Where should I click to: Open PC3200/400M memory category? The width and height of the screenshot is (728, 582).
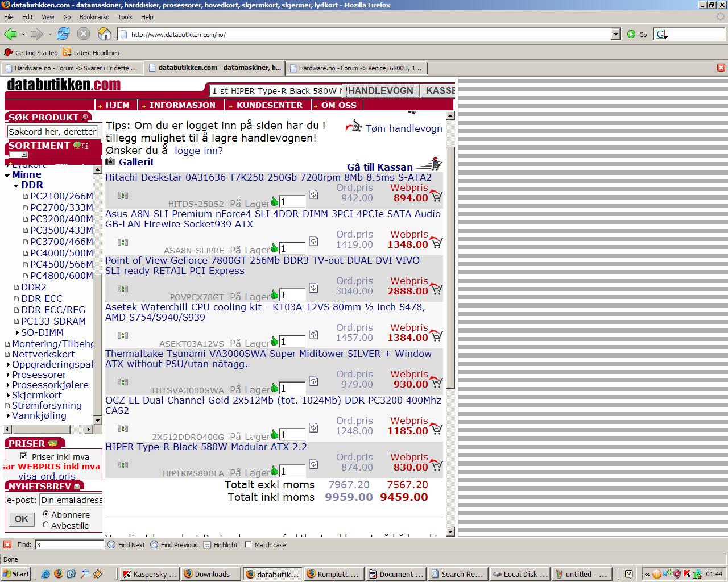pyautogui.click(x=61, y=219)
